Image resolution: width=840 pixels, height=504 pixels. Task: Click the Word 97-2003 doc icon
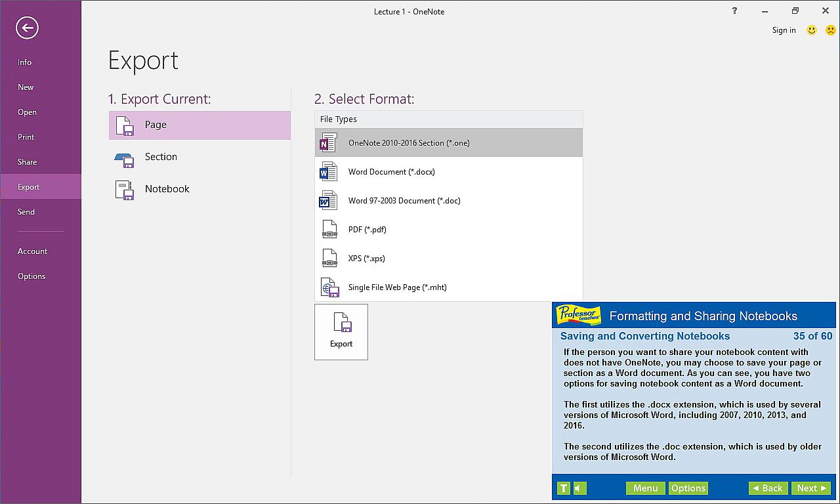tap(328, 201)
